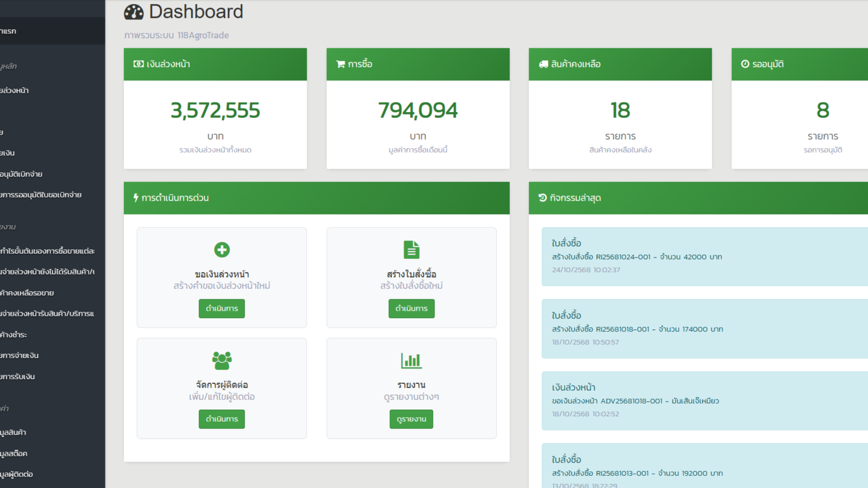Click the contacts group people icon
Viewport: 868px width, 488px height.
coord(222,361)
